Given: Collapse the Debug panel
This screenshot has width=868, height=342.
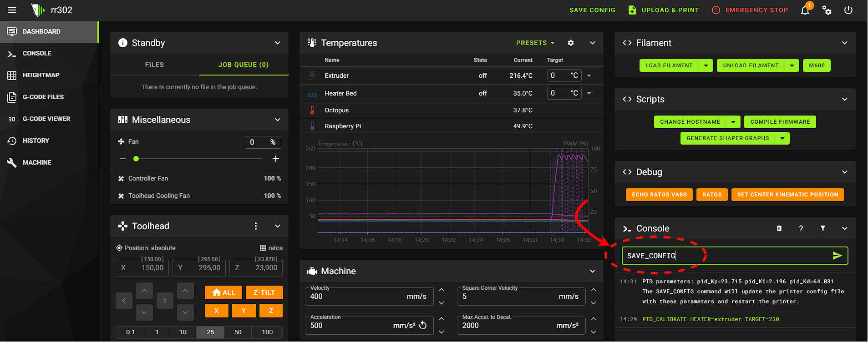Looking at the screenshot, I should click(845, 172).
